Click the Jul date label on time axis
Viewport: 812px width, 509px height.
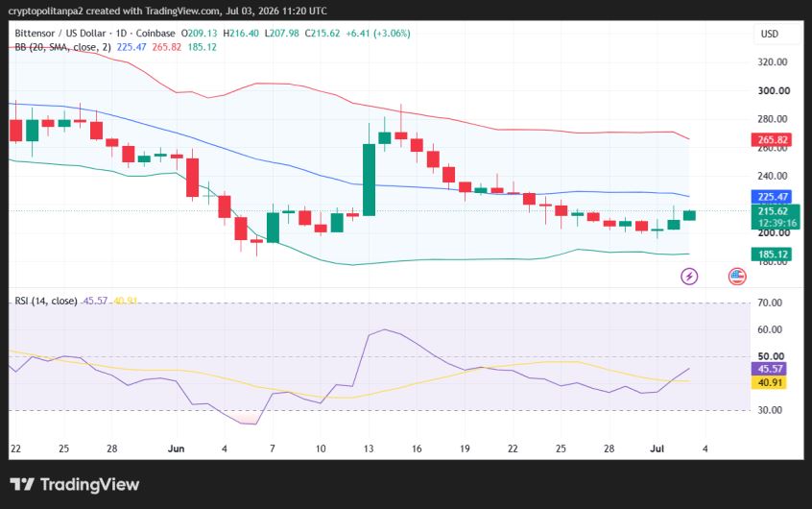(657, 448)
